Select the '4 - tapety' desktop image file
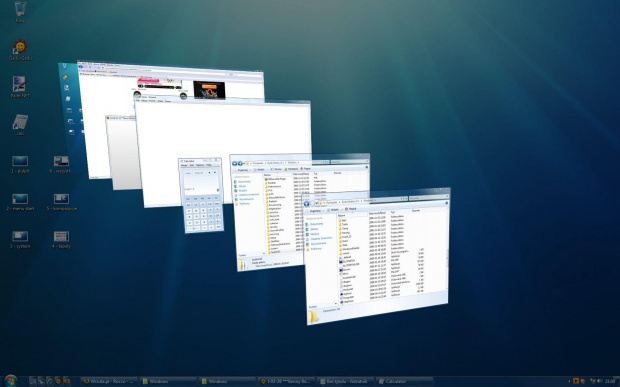620x387 pixels. click(61, 239)
